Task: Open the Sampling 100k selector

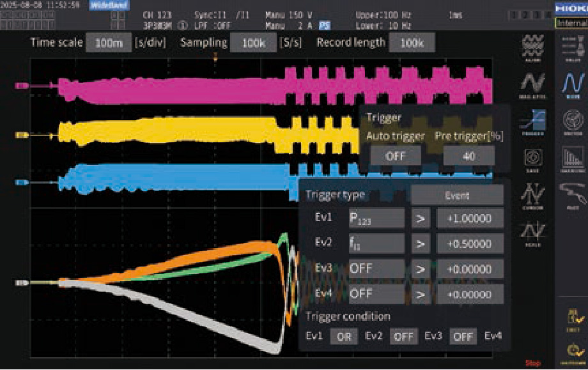Action: 252,43
